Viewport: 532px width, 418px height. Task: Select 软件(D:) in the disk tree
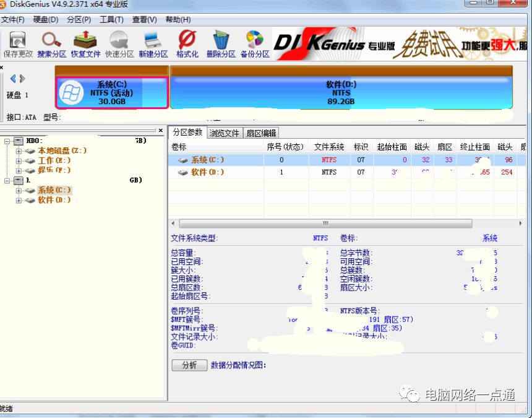[x=54, y=200]
